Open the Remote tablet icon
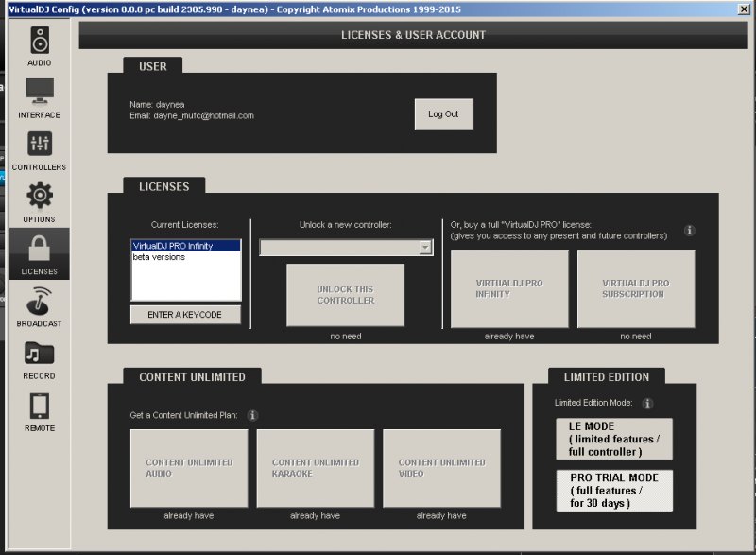This screenshot has height=555, width=756. [40, 406]
